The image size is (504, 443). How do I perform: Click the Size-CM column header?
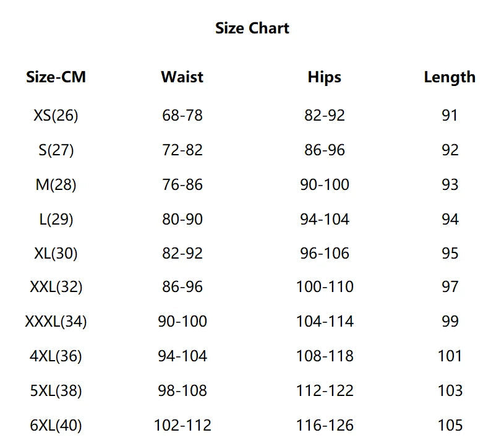[x=56, y=77]
